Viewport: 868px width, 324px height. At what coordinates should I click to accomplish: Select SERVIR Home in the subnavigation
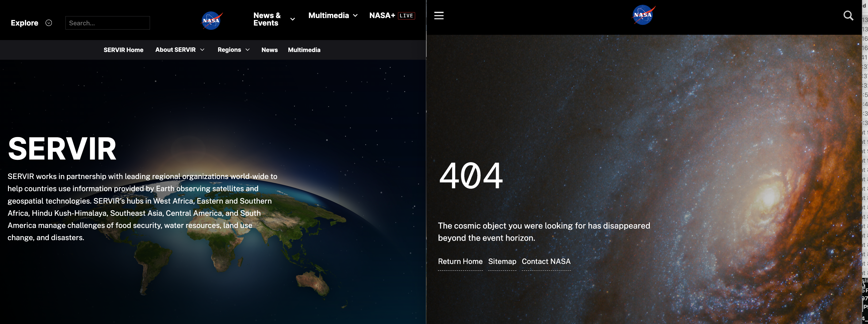(123, 49)
